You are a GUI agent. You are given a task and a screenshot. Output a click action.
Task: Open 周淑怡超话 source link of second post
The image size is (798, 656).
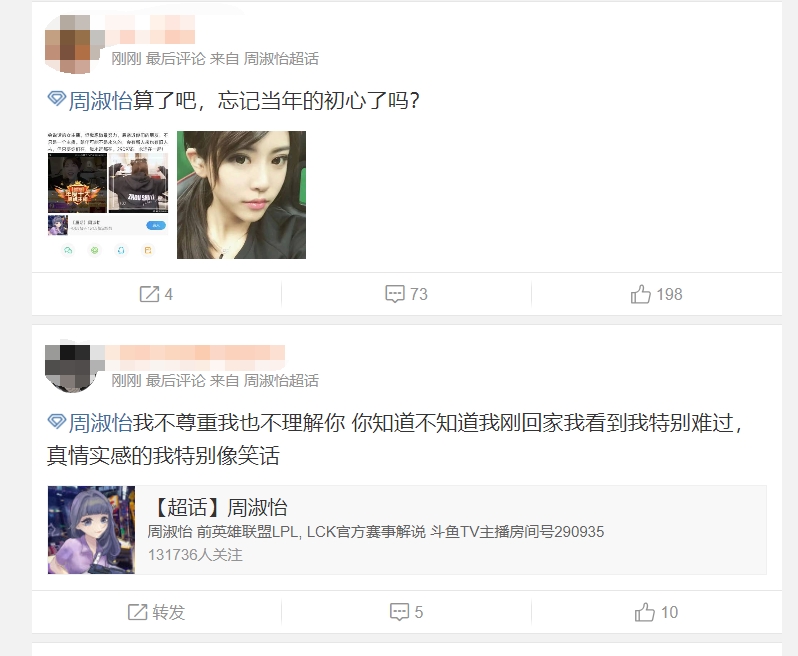(x=281, y=381)
